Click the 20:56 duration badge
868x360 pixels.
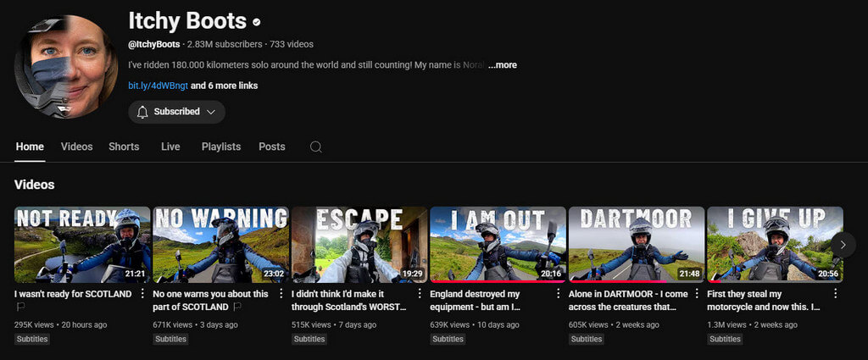[x=828, y=274]
